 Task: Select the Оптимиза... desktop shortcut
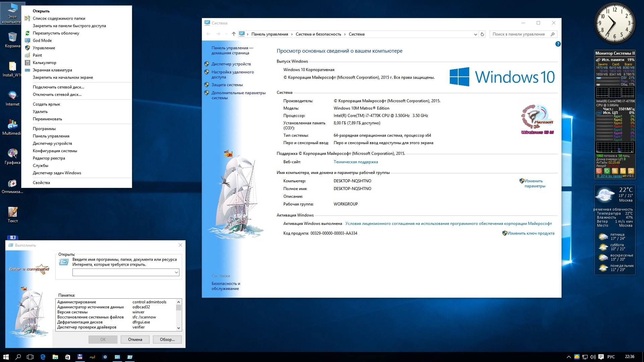pyautogui.click(x=12, y=186)
